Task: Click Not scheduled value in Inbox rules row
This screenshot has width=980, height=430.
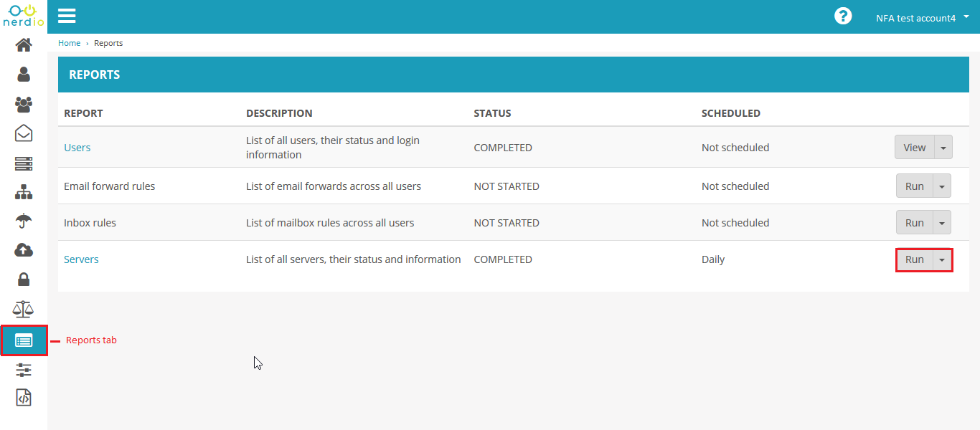Action: coord(735,223)
